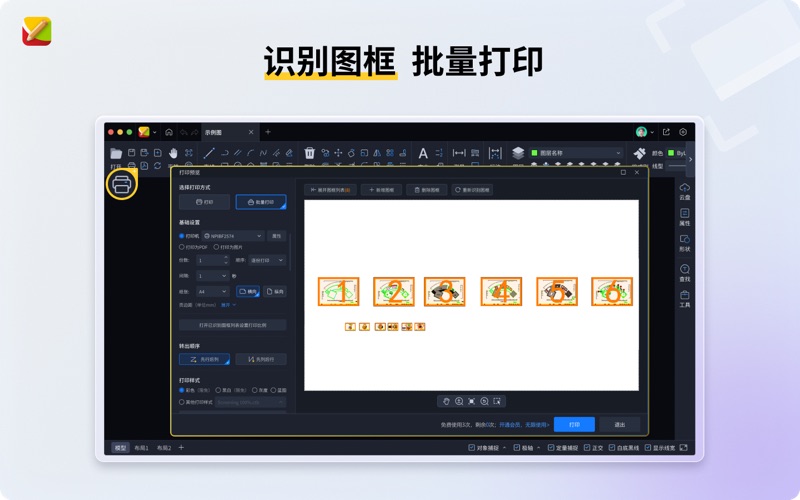The width and height of the screenshot is (800, 500).
Task: Click the pan hand icon below preview
Action: (x=446, y=402)
